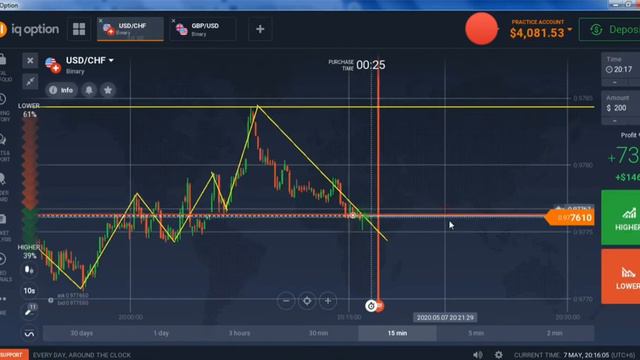Zoom in the chart with plus
Screen dimensions: 640x360
(328, 301)
